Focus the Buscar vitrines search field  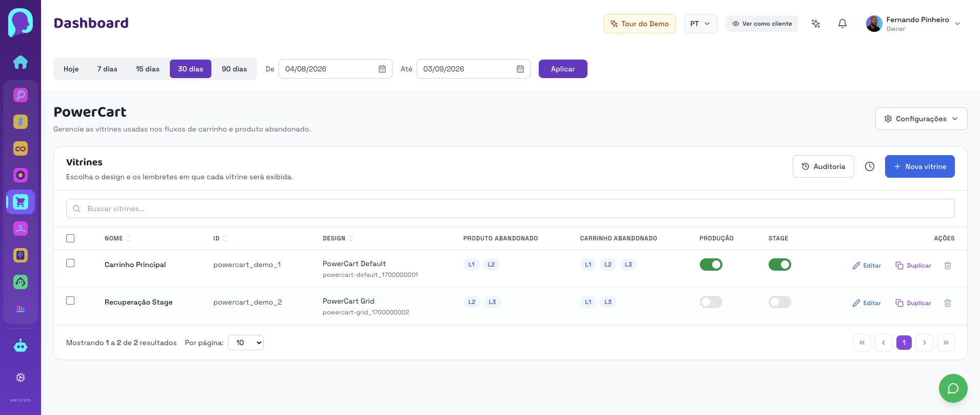[x=511, y=209]
